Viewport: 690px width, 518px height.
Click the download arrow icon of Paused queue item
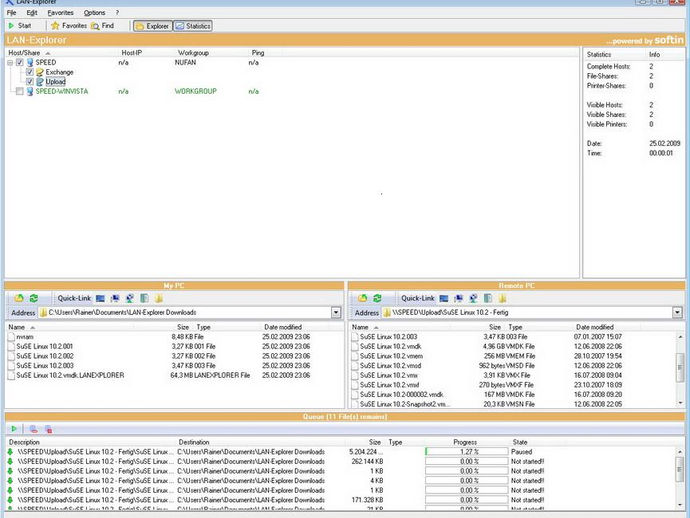click(11, 452)
